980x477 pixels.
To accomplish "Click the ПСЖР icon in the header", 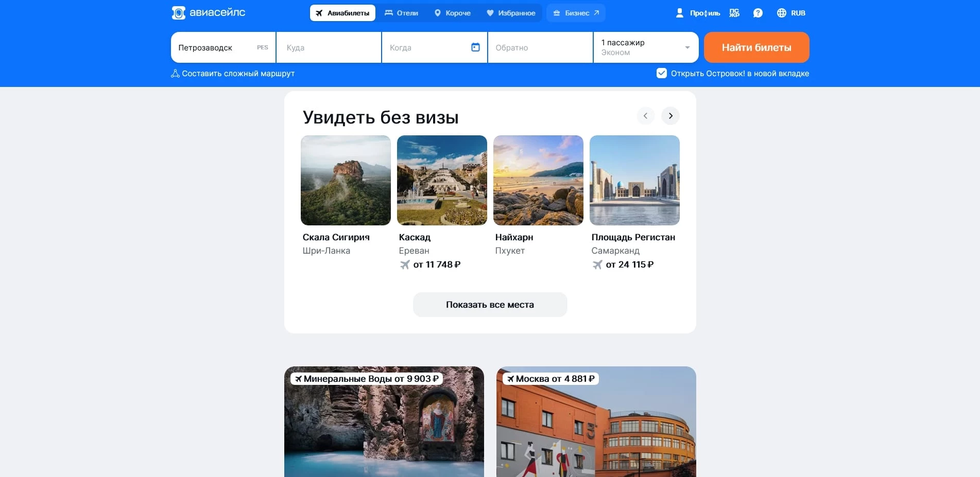I will [x=733, y=12].
